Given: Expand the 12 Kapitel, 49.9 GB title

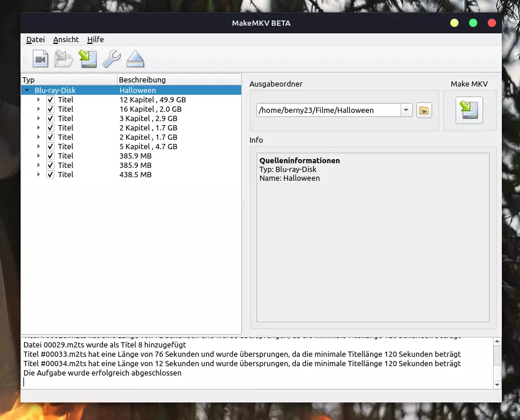Looking at the screenshot, I should coord(39,99).
